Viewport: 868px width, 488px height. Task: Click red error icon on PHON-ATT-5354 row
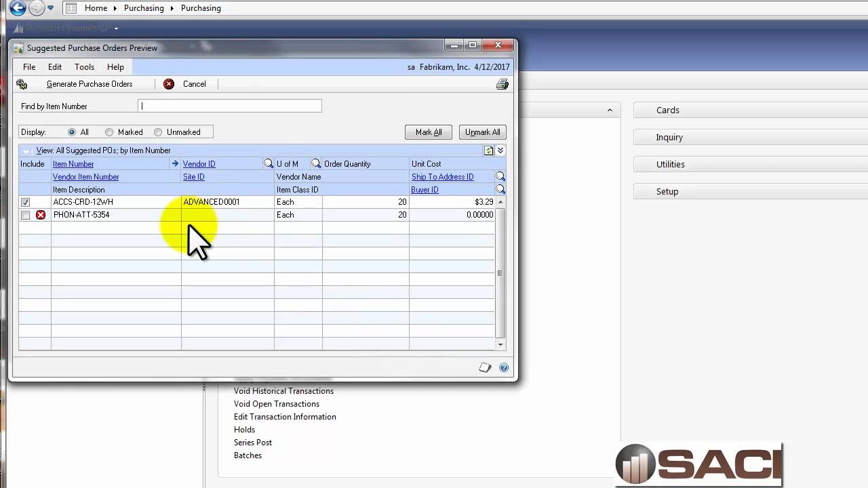(x=41, y=215)
